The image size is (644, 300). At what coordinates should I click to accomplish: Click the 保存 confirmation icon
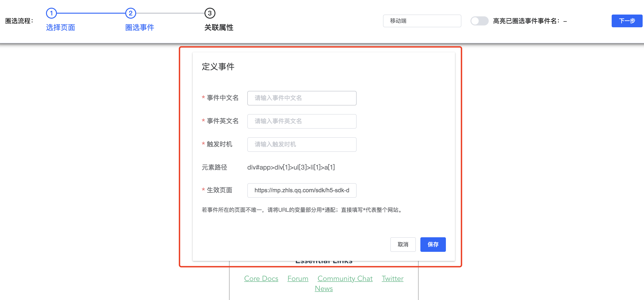(x=432, y=244)
